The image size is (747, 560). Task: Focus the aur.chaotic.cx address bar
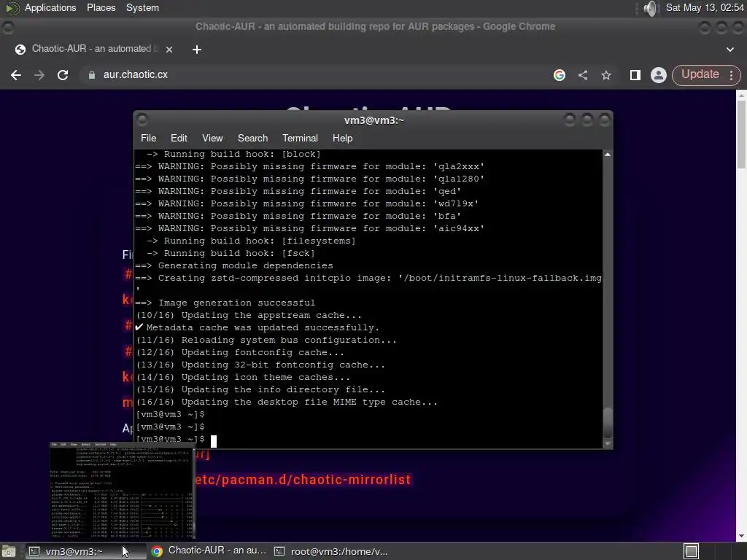click(x=314, y=75)
